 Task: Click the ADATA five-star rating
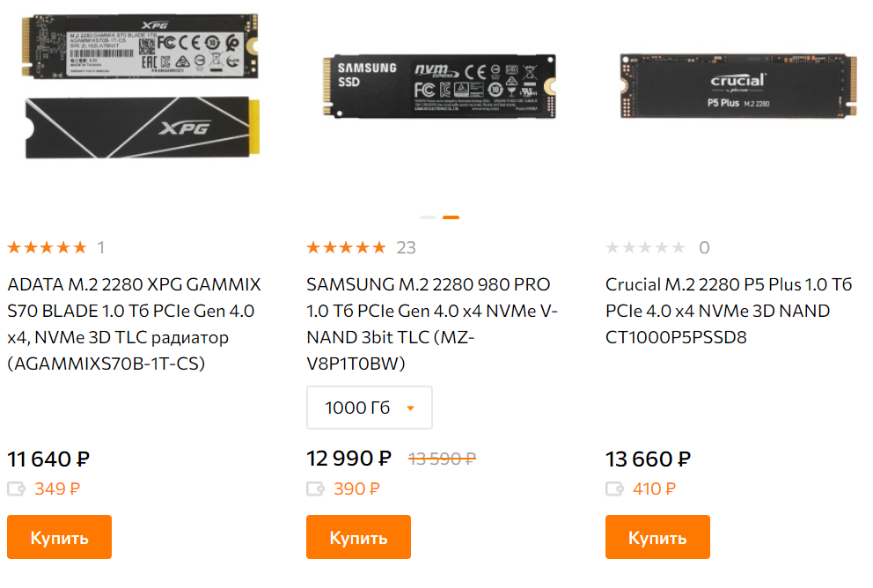[x=48, y=247]
